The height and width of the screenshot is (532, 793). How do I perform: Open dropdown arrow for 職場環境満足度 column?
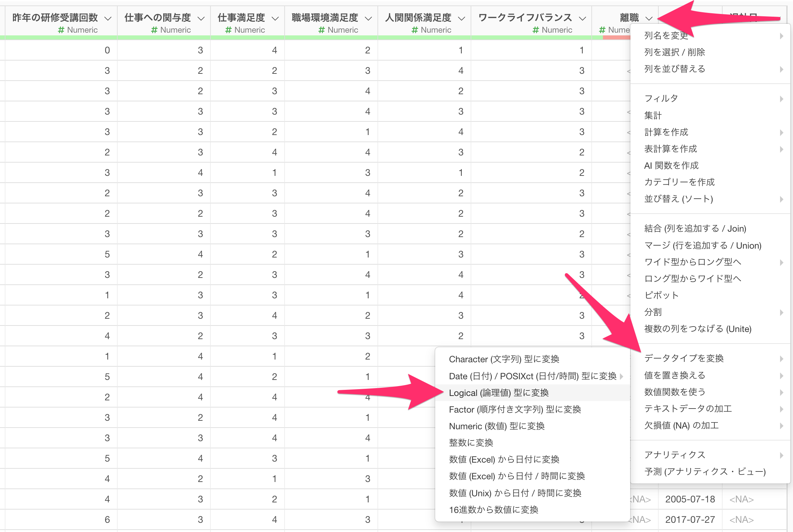(368, 18)
